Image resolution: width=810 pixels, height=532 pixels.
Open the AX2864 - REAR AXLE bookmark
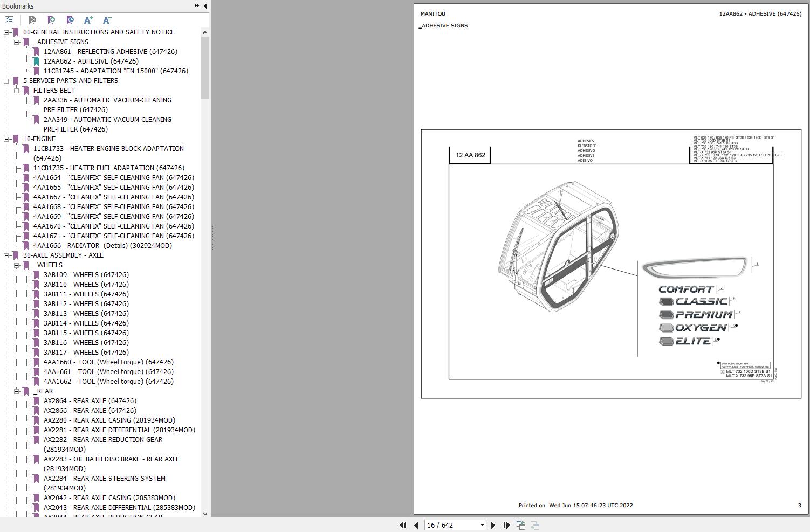point(90,400)
